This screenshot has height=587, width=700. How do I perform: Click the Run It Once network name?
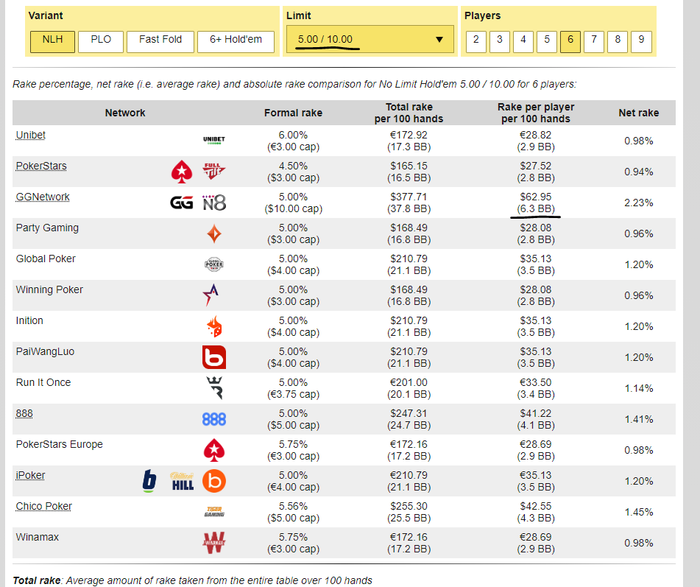pos(43,382)
